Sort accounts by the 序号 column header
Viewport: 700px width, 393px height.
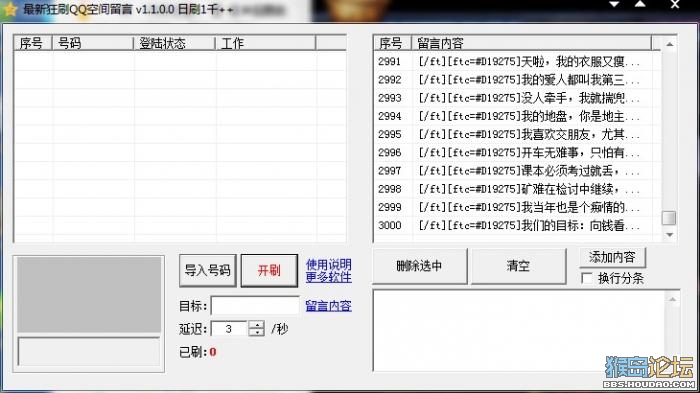33,43
